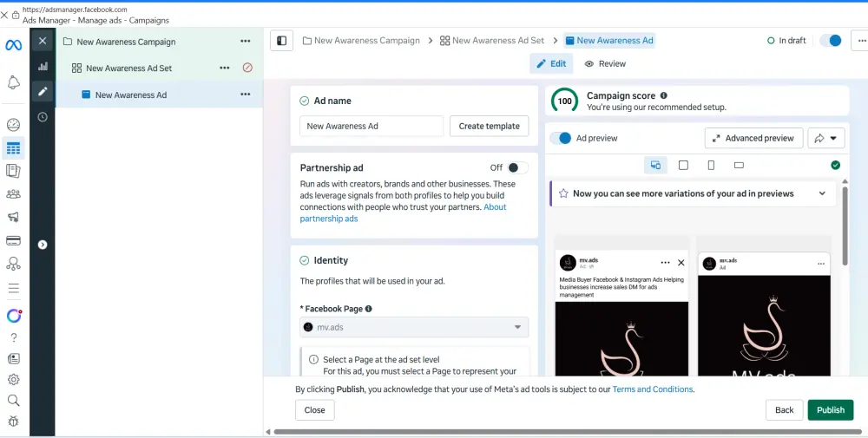The width and height of the screenshot is (868, 438).
Task: Click the Ad name input field
Action: pyautogui.click(x=372, y=126)
